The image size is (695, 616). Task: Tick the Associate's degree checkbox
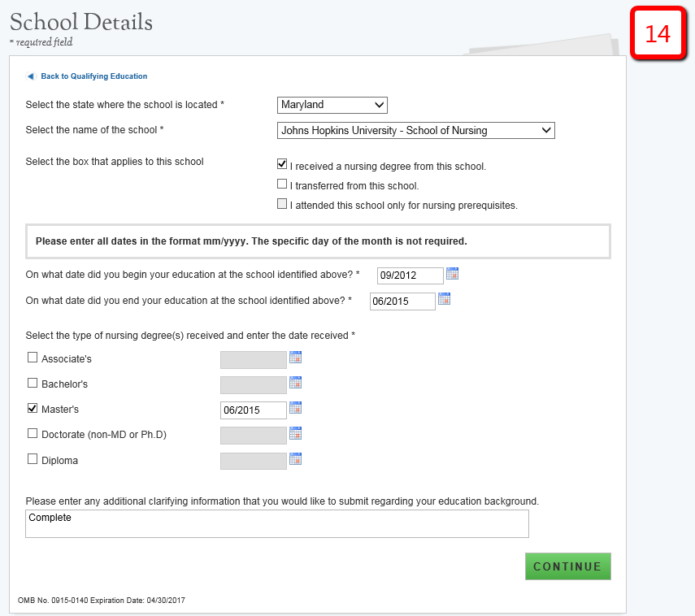(x=33, y=357)
